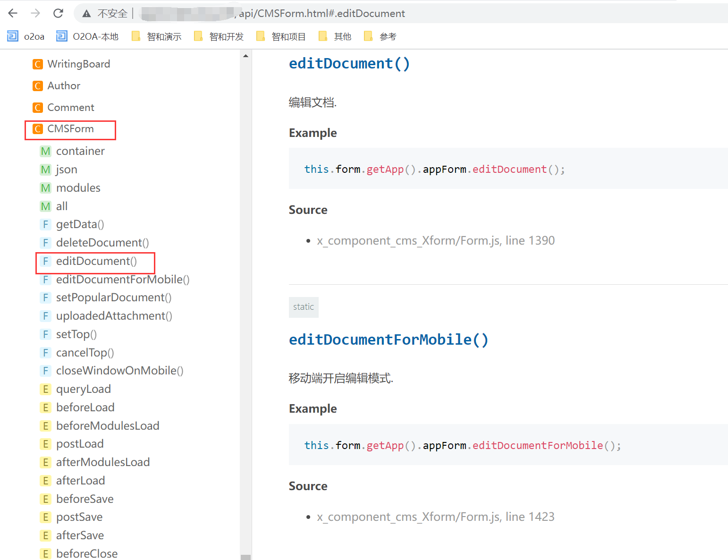Select the CMSForm class in sidebar

(x=70, y=129)
